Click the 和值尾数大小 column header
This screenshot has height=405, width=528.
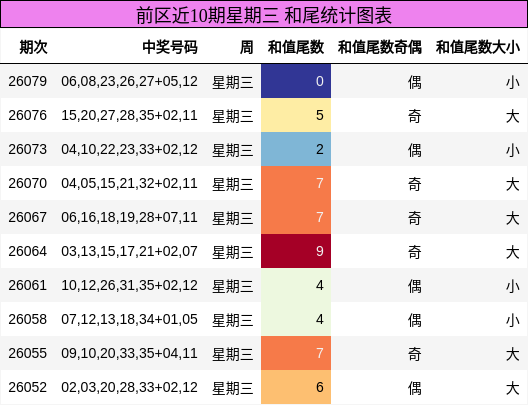coord(477,47)
